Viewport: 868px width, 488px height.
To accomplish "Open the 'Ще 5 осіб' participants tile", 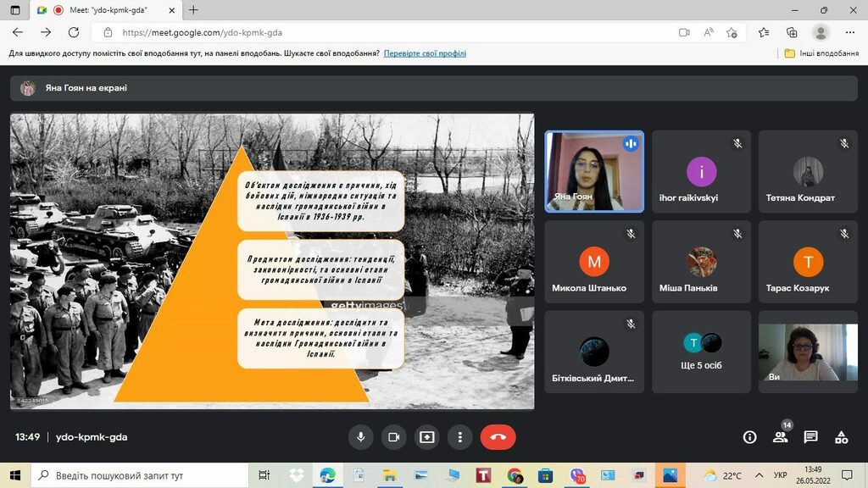I will pyautogui.click(x=701, y=352).
